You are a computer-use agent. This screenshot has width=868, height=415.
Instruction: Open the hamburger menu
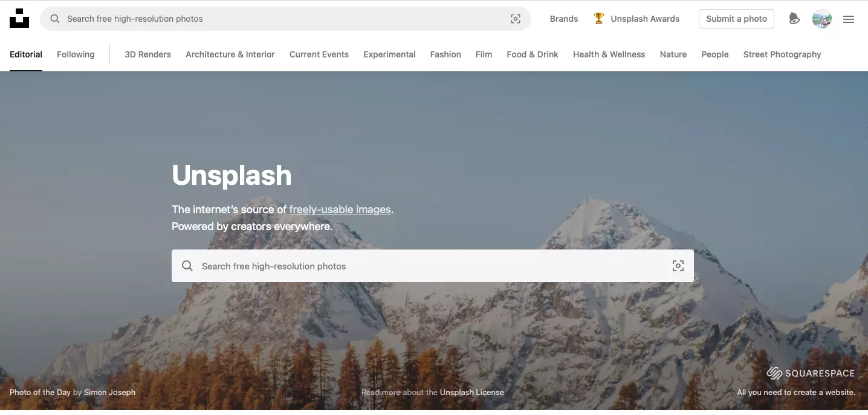[849, 19]
